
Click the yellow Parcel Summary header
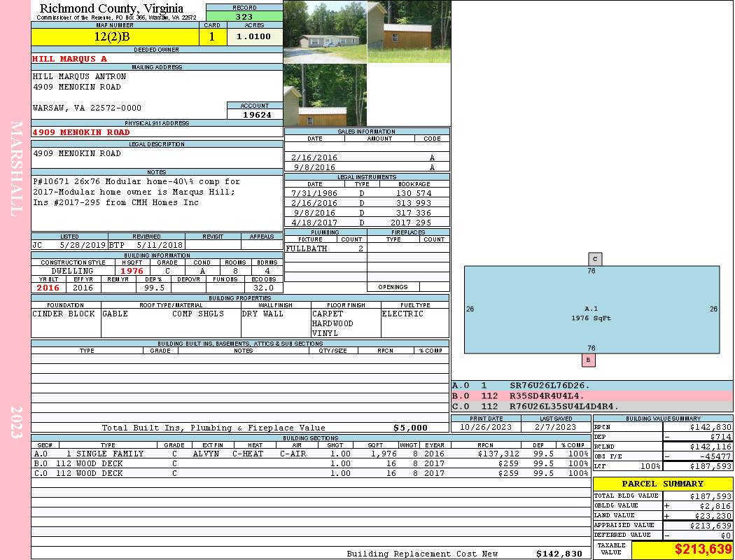pos(663,484)
